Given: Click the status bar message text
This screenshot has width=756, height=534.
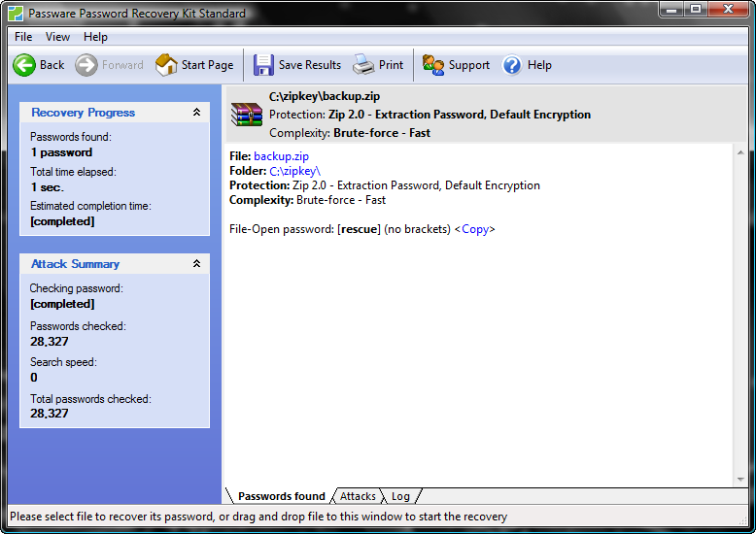Looking at the screenshot, I should (x=258, y=517).
